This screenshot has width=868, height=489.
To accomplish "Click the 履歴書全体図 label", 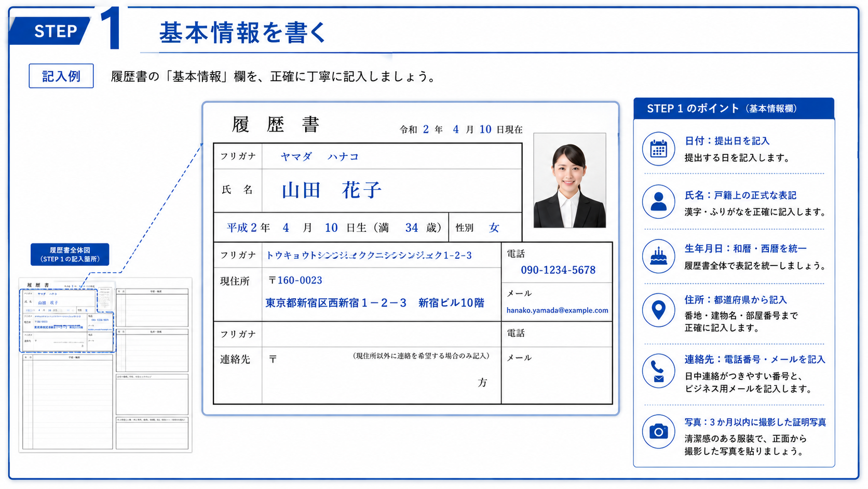I will click(70, 254).
